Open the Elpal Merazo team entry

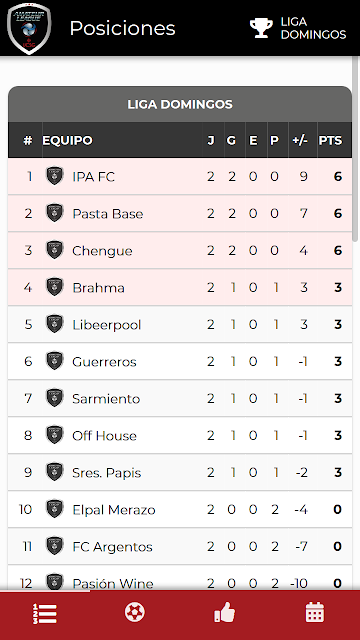click(x=180, y=509)
